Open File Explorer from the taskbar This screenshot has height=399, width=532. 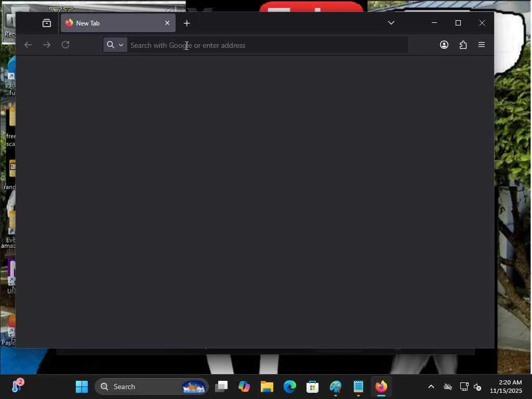[x=267, y=387]
